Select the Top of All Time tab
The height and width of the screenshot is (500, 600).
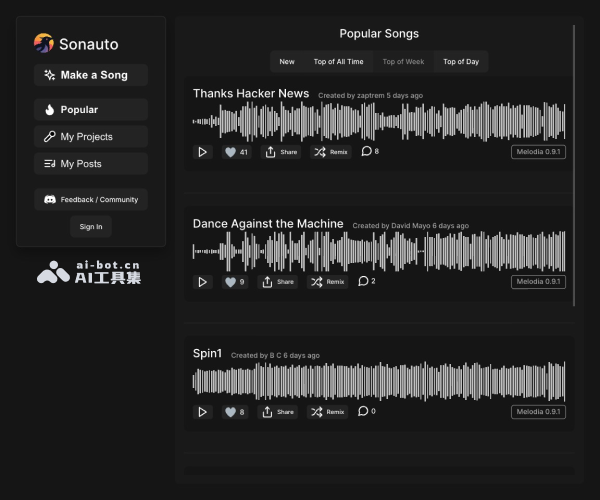pyautogui.click(x=338, y=62)
